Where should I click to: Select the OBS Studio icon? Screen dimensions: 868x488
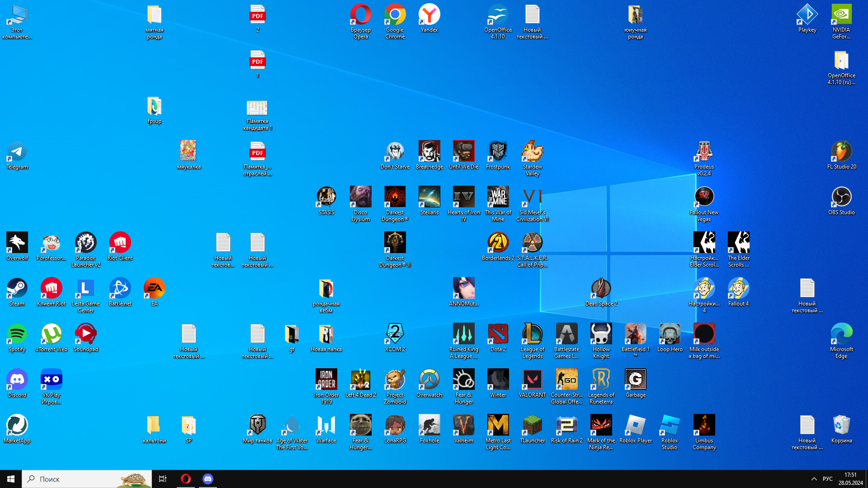[841, 201]
